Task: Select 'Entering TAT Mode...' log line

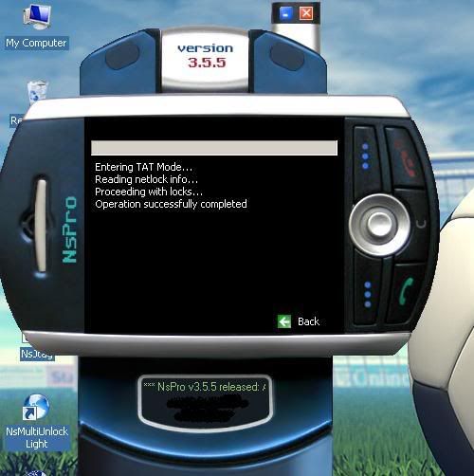Action: click(144, 167)
